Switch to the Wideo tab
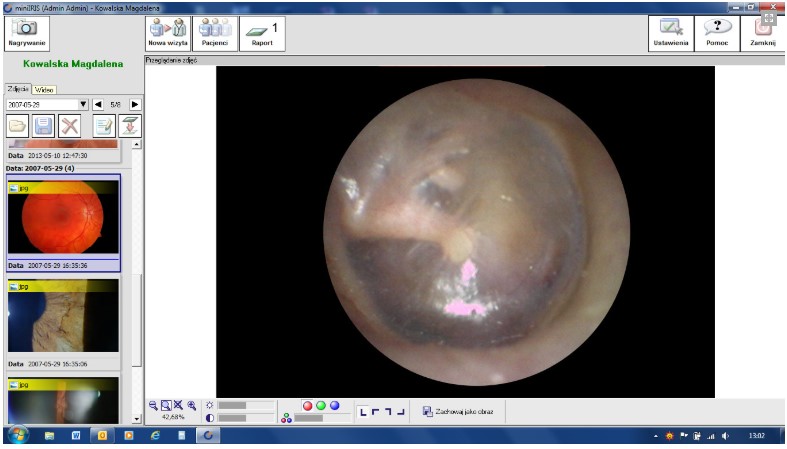 click(x=44, y=89)
